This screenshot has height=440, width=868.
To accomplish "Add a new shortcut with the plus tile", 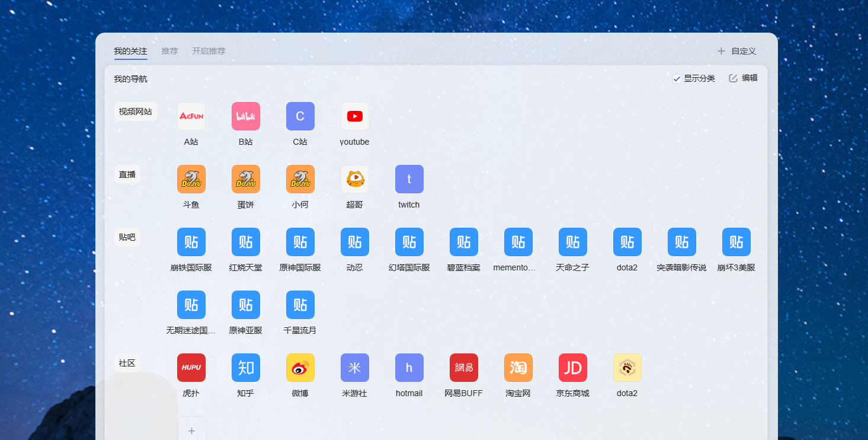I will click(x=192, y=429).
